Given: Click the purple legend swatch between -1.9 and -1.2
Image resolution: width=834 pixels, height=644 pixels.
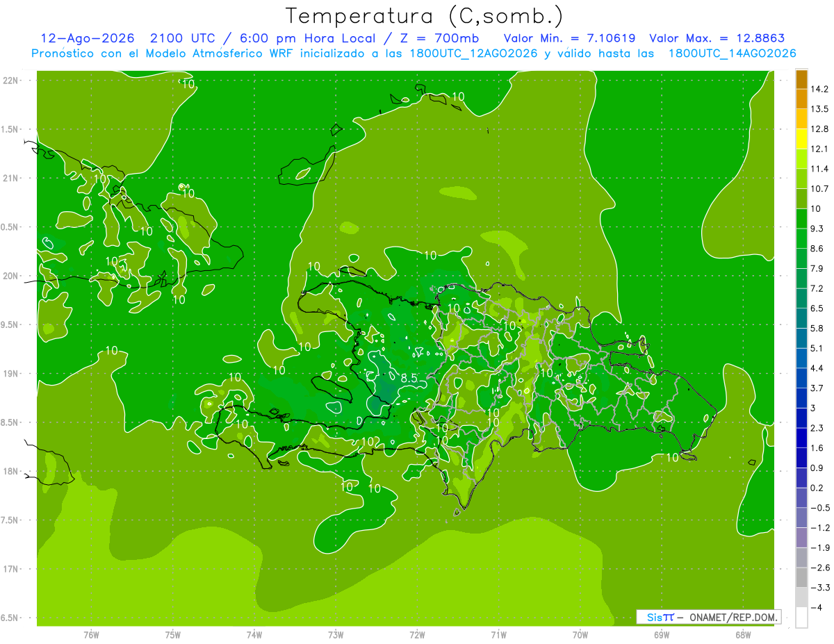Looking at the screenshot, I should (x=801, y=538).
